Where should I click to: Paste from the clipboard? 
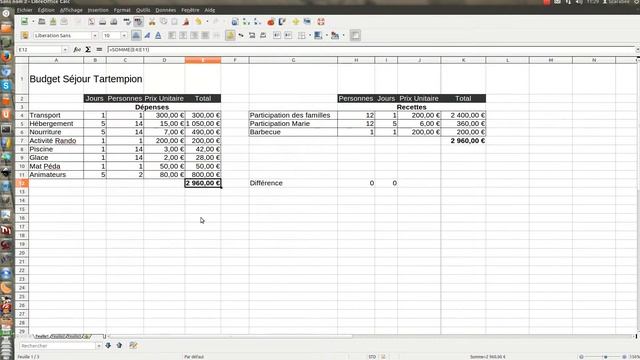click(174, 22)
